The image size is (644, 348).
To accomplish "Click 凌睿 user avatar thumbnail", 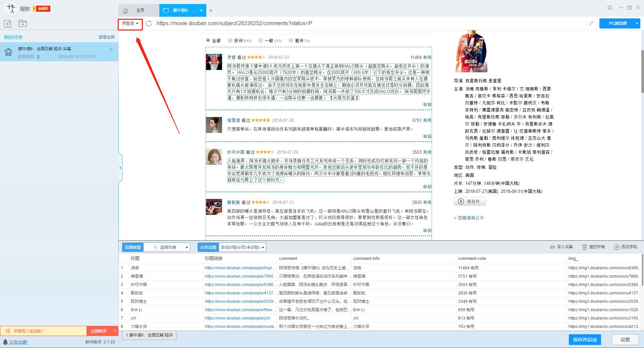I will click(214, 62).
